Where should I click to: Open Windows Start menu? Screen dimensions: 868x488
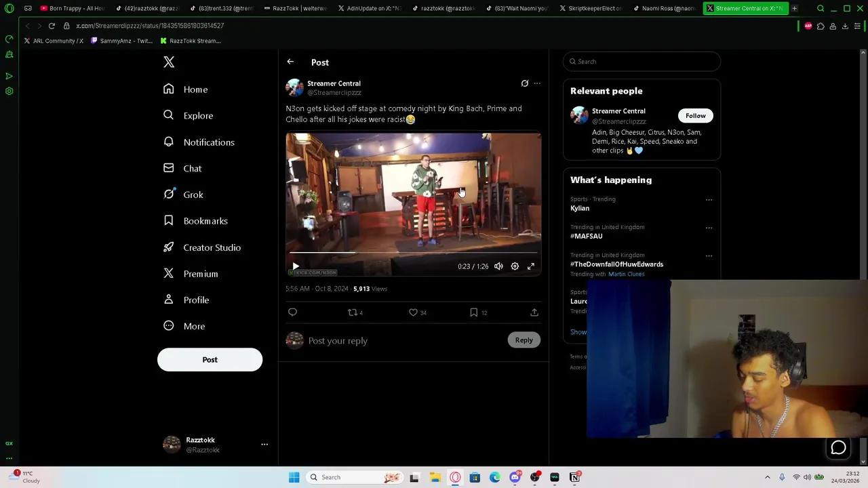(x=294, y=477)
